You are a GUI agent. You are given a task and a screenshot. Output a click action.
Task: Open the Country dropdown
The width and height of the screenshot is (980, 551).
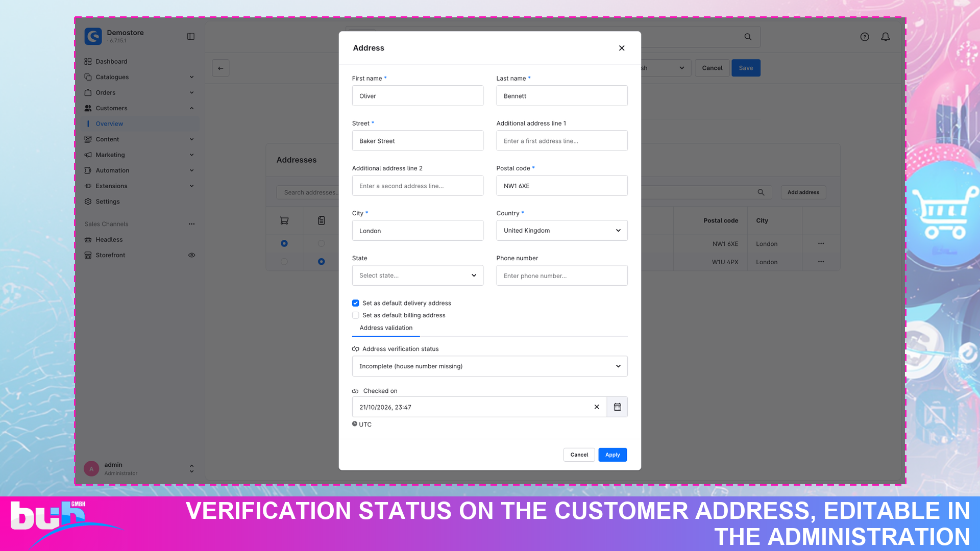(x=562, y=231)
